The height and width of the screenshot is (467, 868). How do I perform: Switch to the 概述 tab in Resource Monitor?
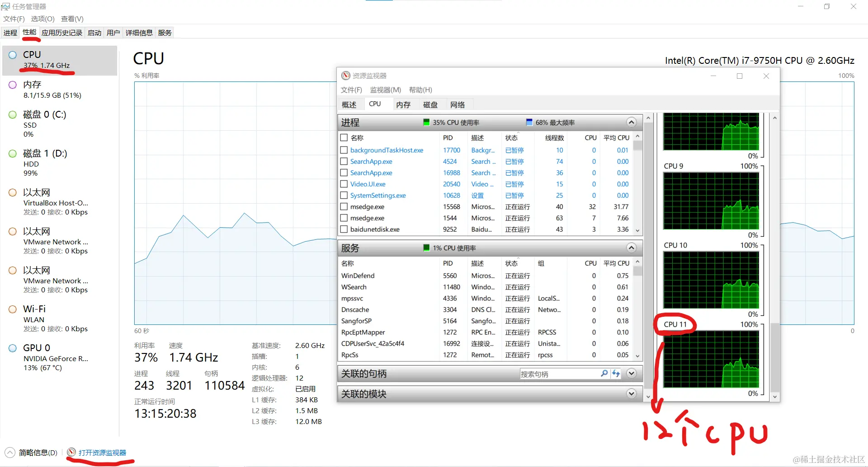349,105
